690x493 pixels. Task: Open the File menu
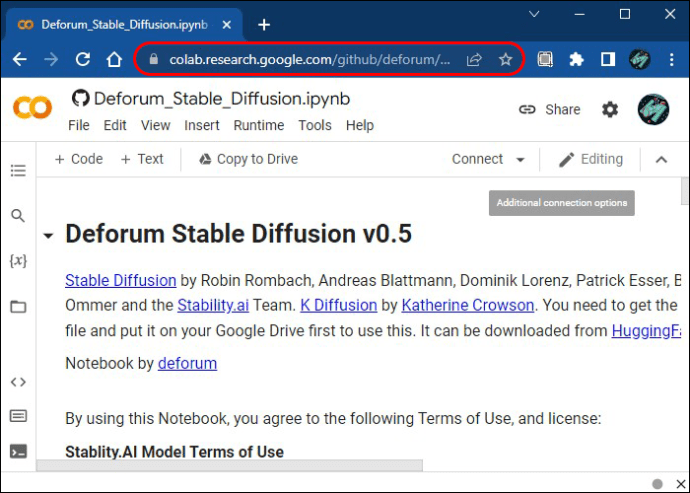click(x=79, y=125)
